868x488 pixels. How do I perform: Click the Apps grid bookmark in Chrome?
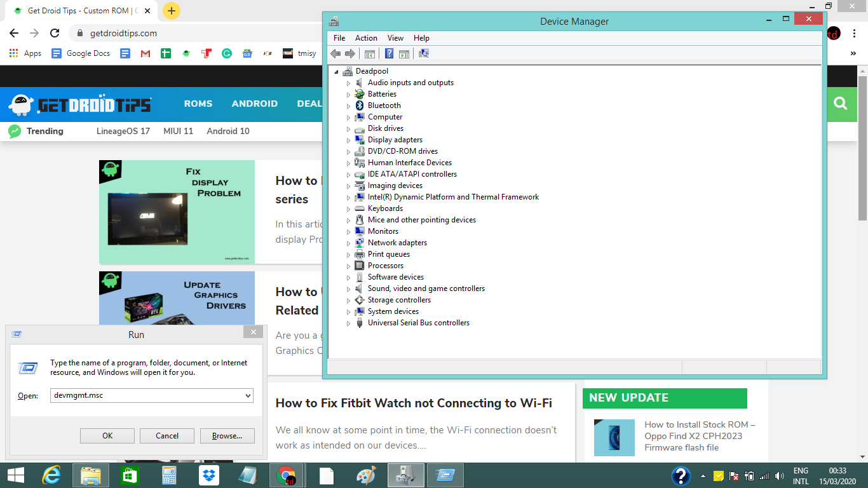click(x=25, y=53)
